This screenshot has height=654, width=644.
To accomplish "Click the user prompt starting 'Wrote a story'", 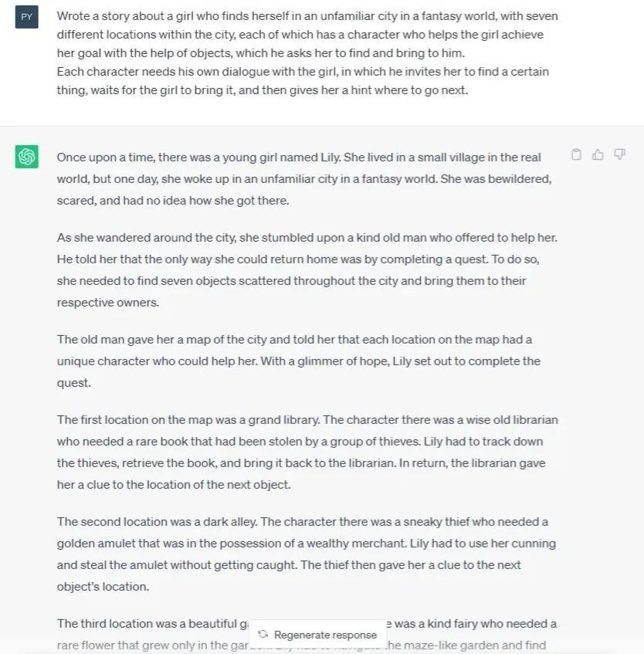I will [307, 34].
